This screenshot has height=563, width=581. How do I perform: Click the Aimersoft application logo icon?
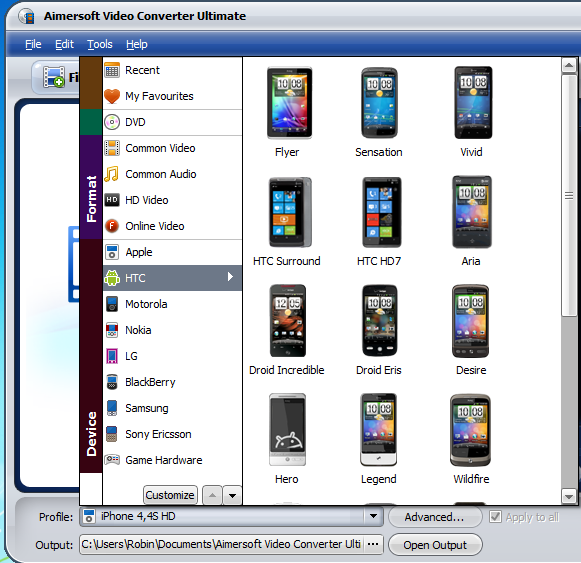pyautogui.click(x=26, y=16)
